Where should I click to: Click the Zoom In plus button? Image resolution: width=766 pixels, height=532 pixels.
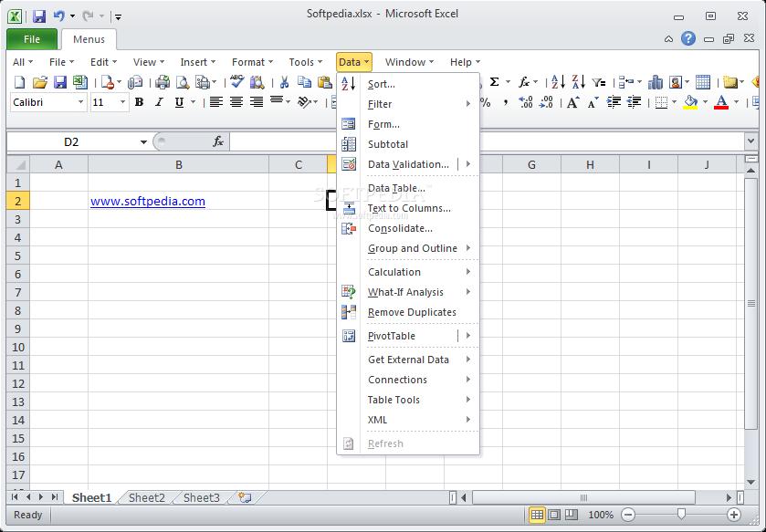click(734, 515)
